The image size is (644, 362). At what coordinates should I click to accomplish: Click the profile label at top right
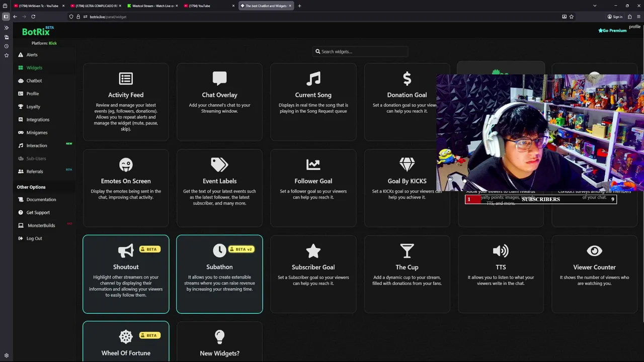(634, 27)
